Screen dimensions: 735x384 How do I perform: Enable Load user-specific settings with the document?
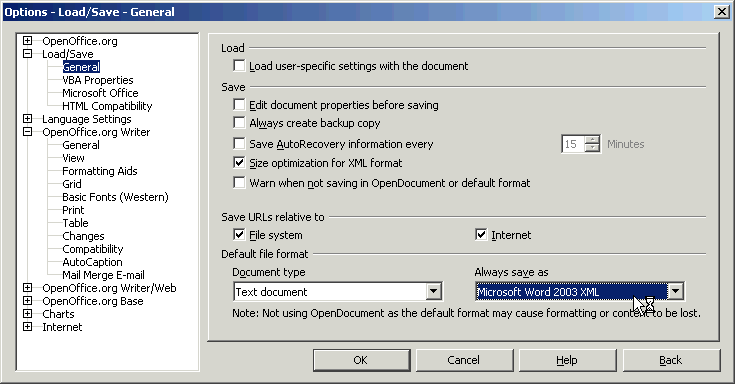click(x=239, y=66)
